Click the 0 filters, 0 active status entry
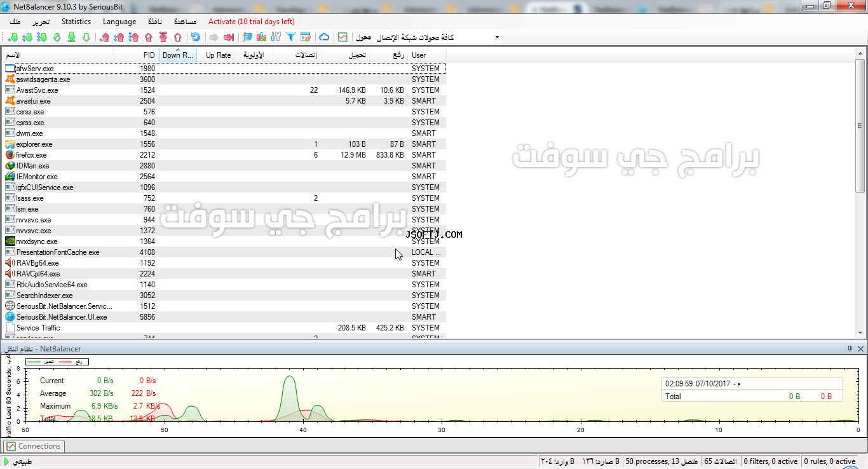The image size is (868, 469). click(770, 461)
